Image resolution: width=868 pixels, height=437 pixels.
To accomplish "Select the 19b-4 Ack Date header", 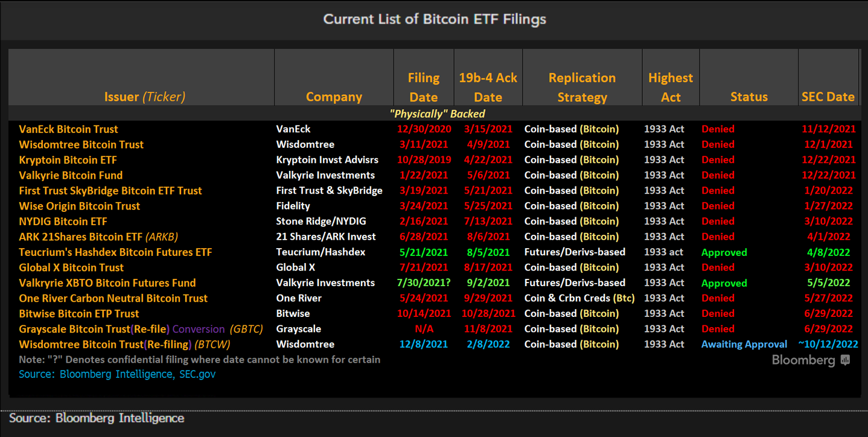I will pos(488,88).
